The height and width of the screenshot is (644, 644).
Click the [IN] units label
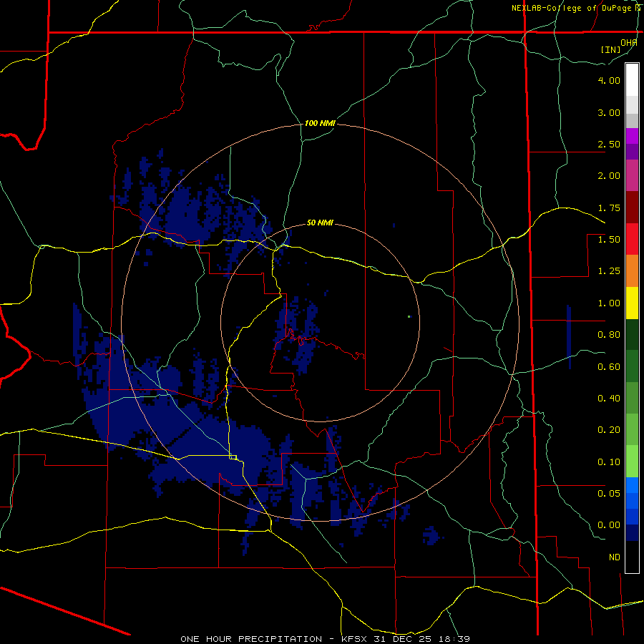click(611, 49)
